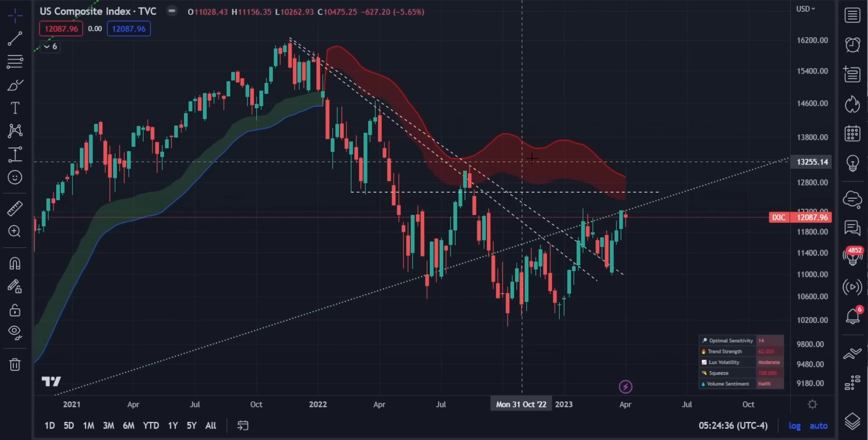Click the auto scale button
This screenshot has width=868, height=440.
[x=819, y=425]
